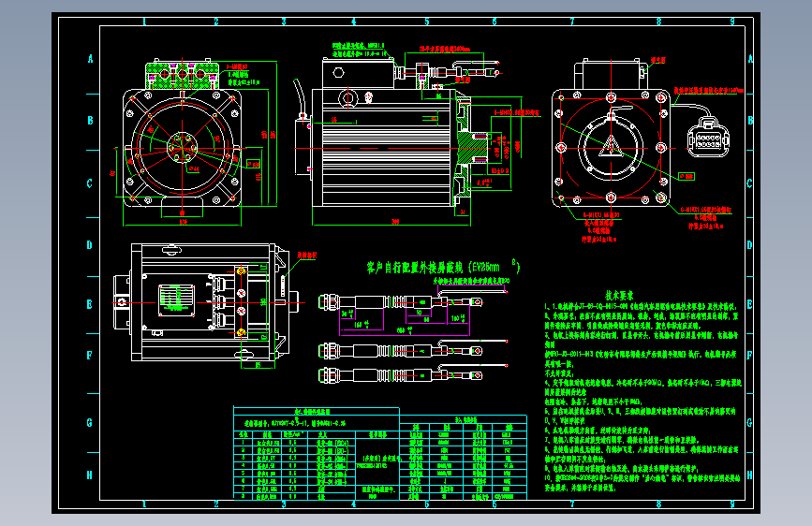Click row 1 number cell in wiring table
This screenshot has width=812, height=526.
pyautogui.click(x=243, y=443)
